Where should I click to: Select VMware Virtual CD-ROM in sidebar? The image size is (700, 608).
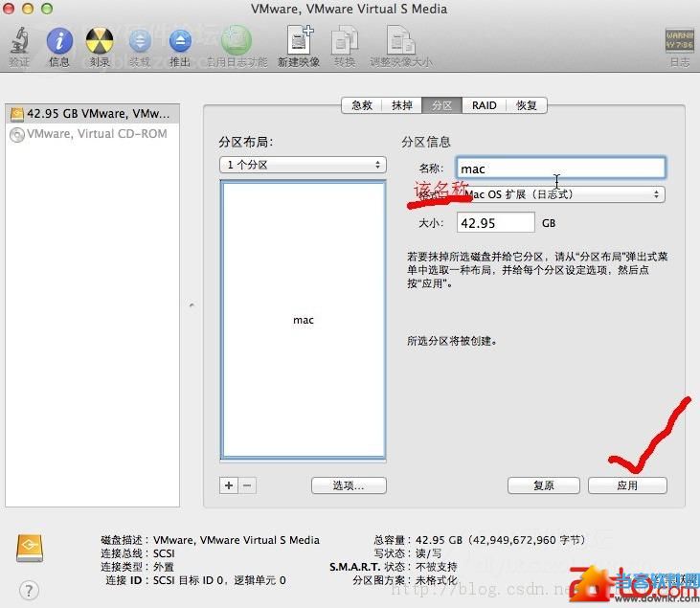[93, 134]
